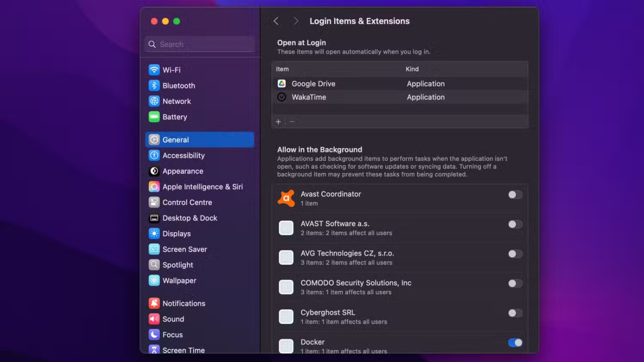Add a login item with plus button

point(278,122)
